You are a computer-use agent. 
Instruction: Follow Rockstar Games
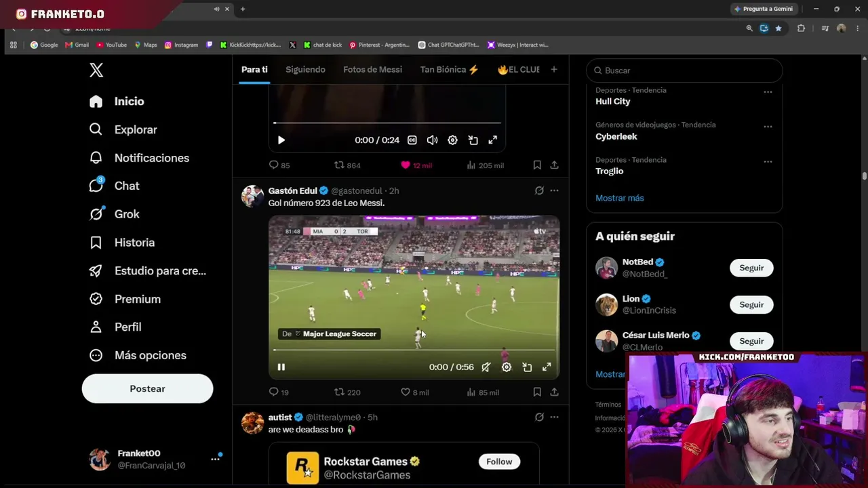tap(499, 462)
